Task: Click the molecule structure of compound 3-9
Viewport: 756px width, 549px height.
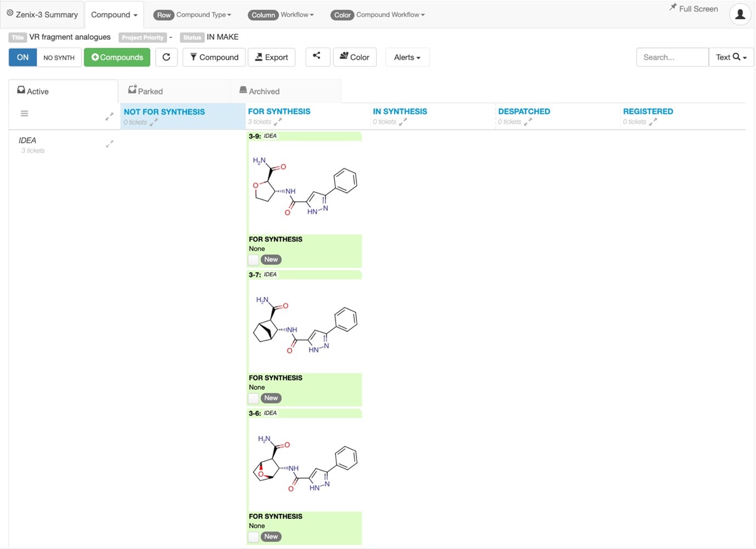Action: 304,188
